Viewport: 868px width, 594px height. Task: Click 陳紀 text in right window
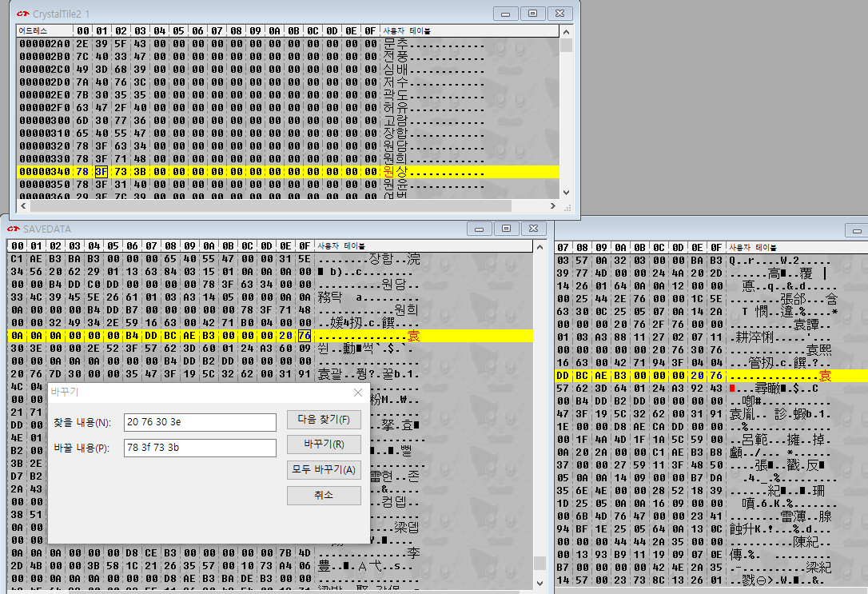(x=806, y=542)
